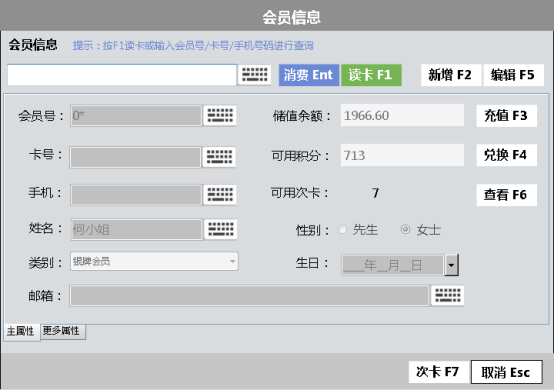554x390 pixels.
Task: Click the 邮箱 input field
Action: (249, 295)
